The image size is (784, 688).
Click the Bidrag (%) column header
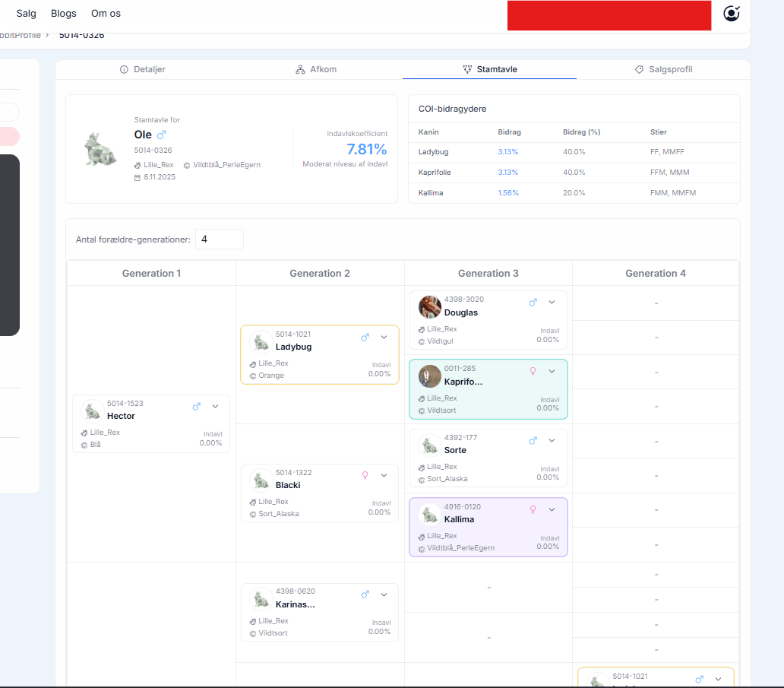(x=581, y=132)
